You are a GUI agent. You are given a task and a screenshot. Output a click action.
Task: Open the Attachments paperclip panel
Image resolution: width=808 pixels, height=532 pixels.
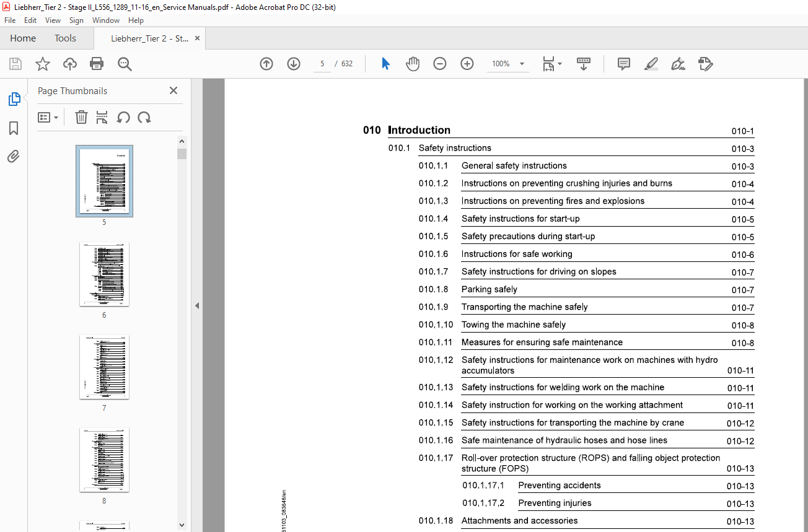pyautogui.click(x=14, y=156)
